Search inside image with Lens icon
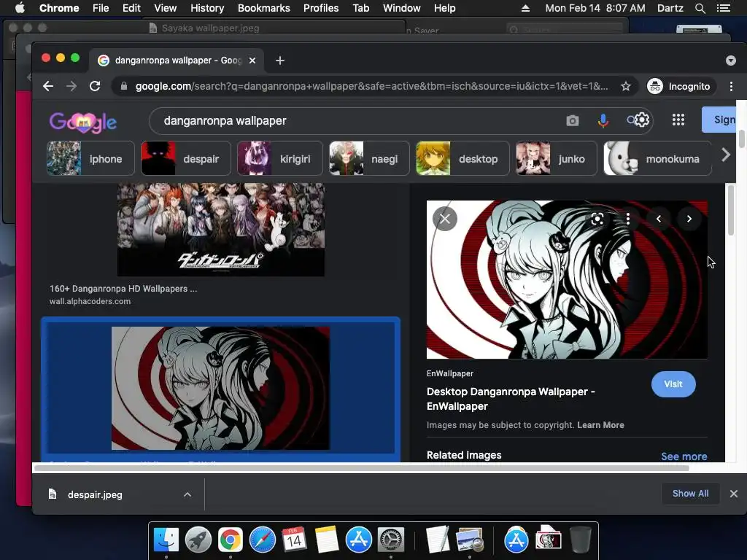747x560 pixels. [597, 219]
